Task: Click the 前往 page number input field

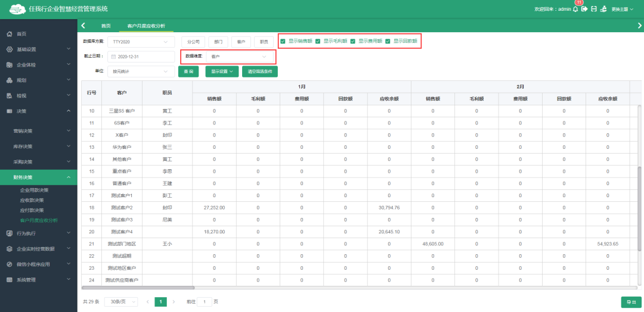Action: 204,302
